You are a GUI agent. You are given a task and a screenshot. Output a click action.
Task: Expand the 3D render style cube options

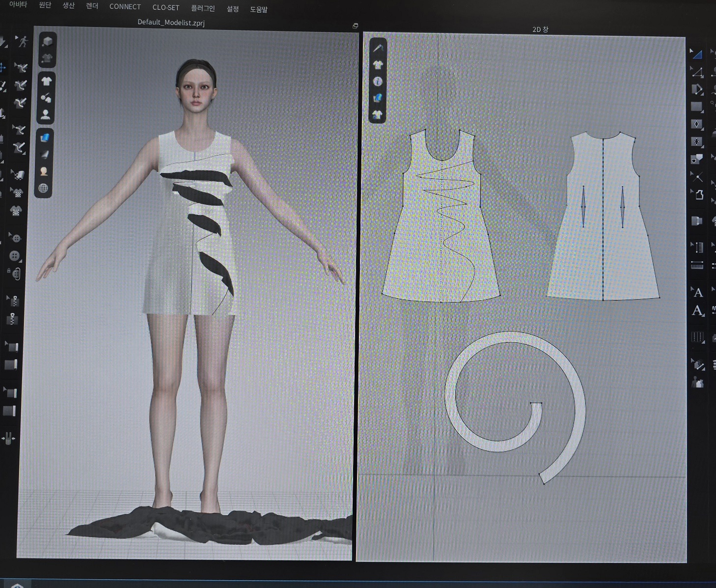47,41
